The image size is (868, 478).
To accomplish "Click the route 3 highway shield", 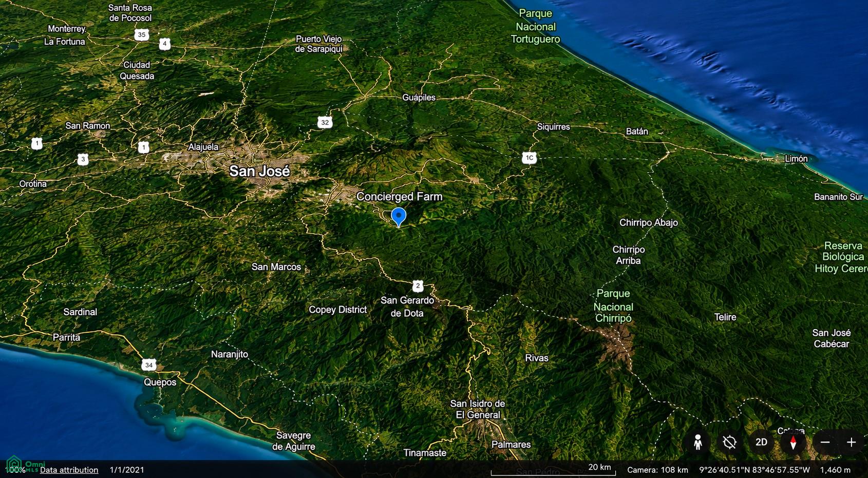I will 83,159.
